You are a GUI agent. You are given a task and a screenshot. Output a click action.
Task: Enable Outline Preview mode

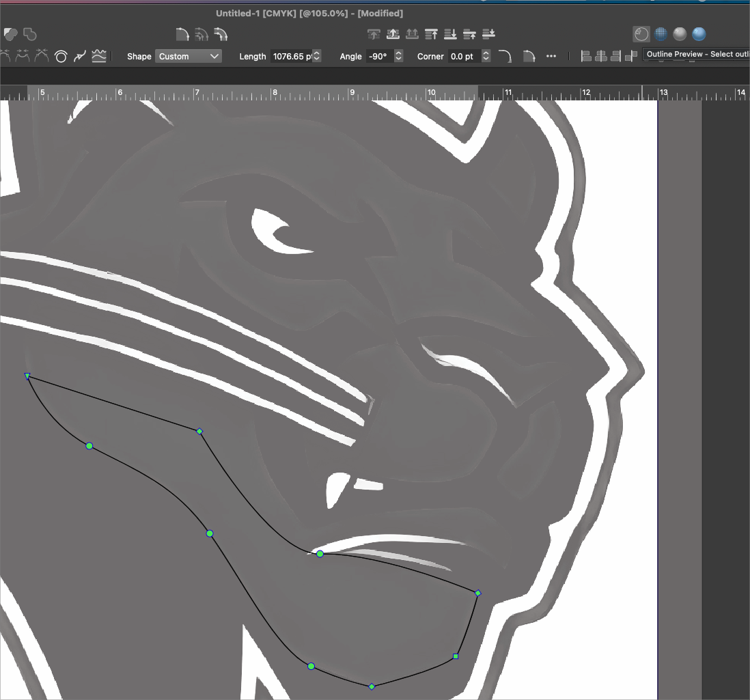click(x=641, y=34)
